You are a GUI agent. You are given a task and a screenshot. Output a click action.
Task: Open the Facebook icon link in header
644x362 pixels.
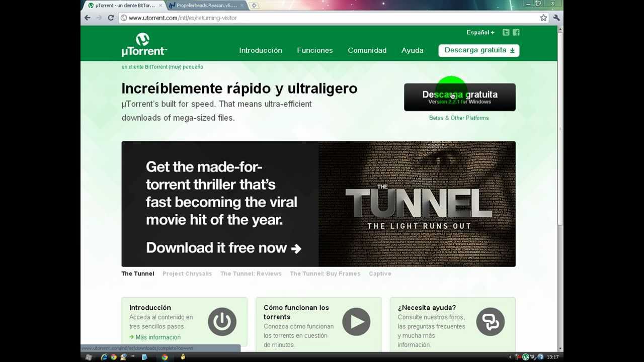point(516,32)
